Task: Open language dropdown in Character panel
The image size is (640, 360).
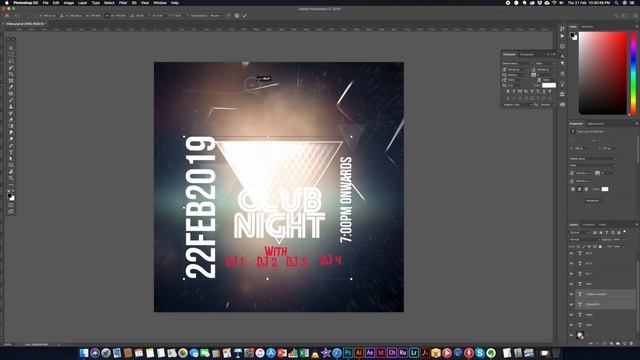Action: (x=518, y=105)
